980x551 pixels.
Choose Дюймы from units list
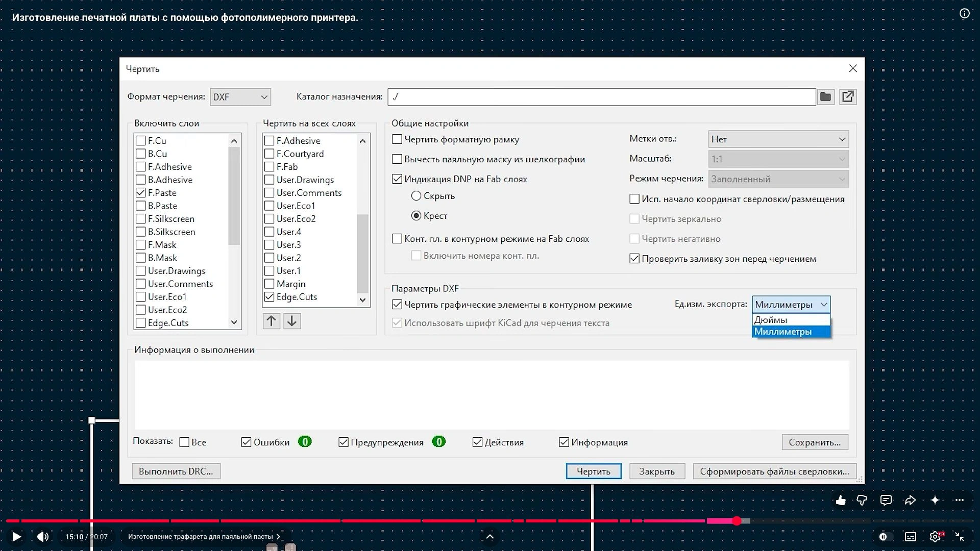coord(791,320)
